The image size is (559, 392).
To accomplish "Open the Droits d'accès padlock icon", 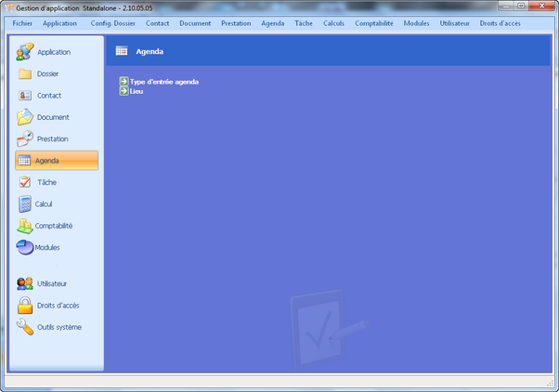I will (25, 305).
